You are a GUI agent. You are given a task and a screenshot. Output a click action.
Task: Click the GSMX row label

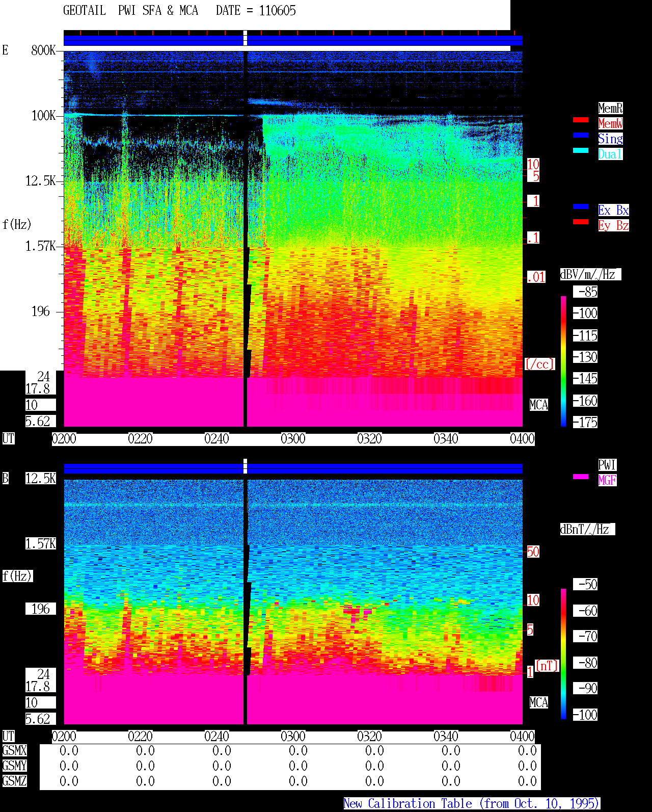15,751
